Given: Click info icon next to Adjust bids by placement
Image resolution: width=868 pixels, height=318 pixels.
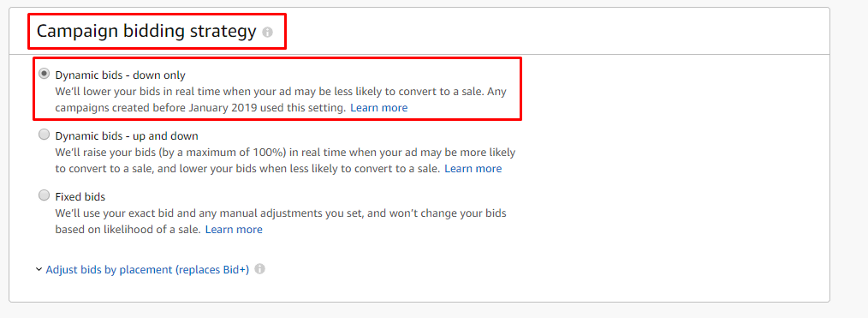Looking at the screenshot, I should [x=259, y=268].
